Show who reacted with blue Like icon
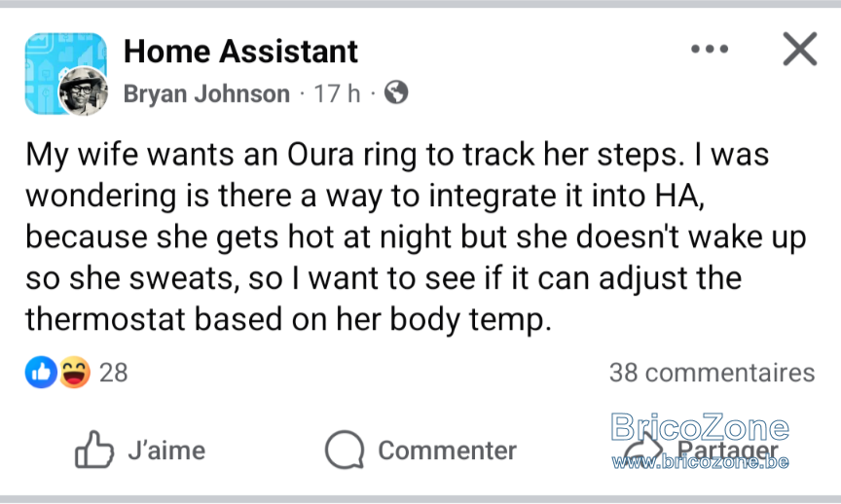Image resolution: width=841 pixels, height=504 pixels. pyautogui.click(x=41, y=372)
